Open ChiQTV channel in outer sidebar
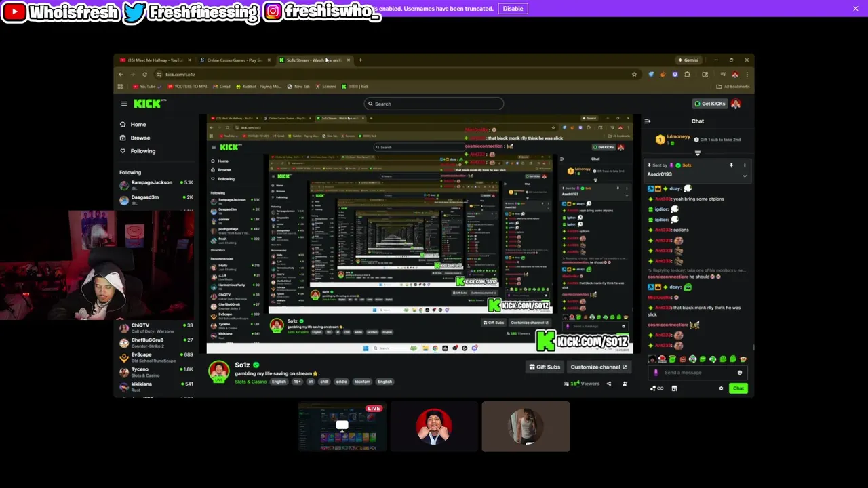This screenshot has width=868, height=488. coord(156,328)
